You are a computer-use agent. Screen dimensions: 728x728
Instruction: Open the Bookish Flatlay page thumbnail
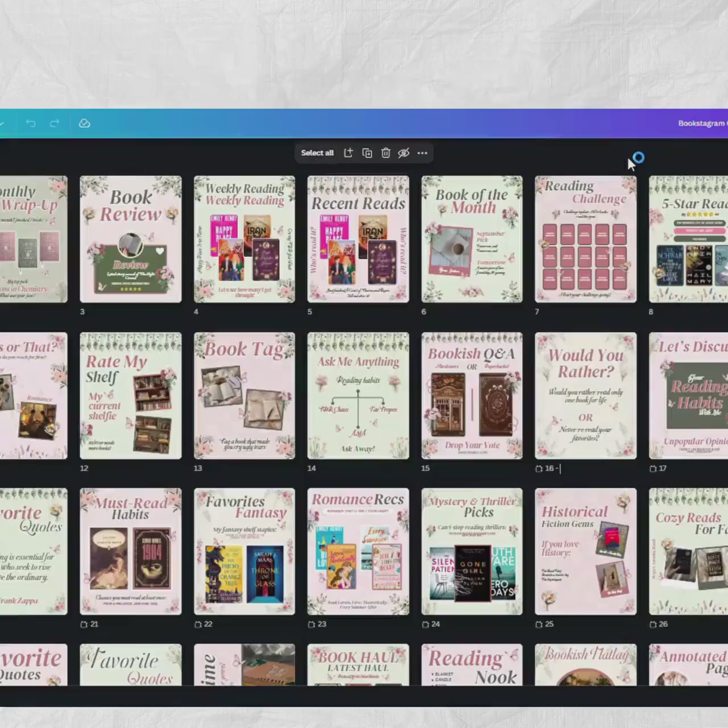click(586, 664)
